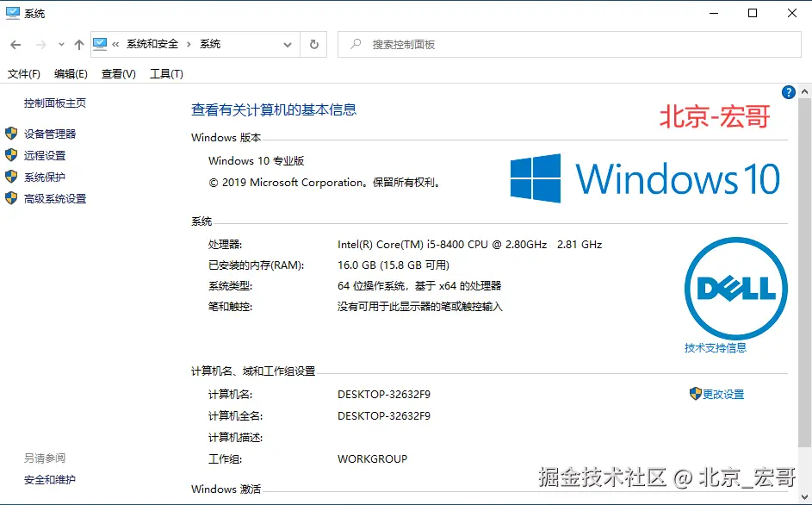Expand the address bar history dropdown

tap(288, 45)
